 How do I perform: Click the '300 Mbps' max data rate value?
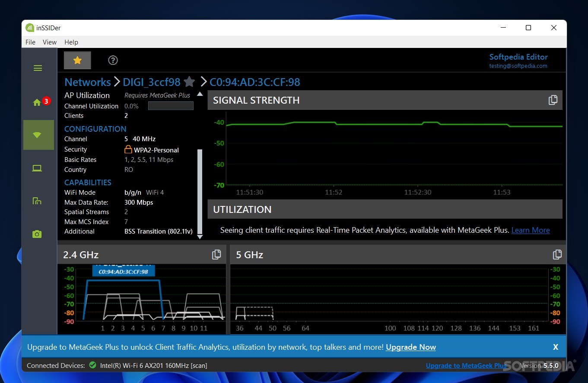coord(139,202)
